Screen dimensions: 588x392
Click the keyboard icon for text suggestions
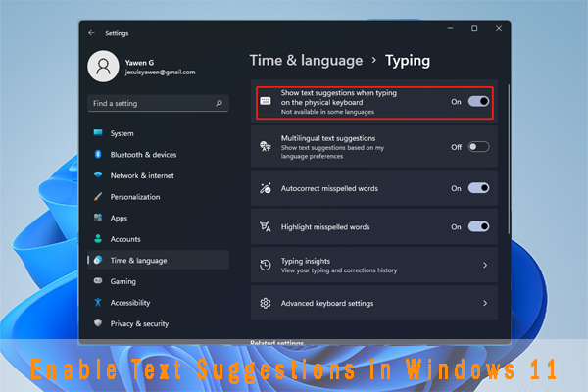[266, 101]
